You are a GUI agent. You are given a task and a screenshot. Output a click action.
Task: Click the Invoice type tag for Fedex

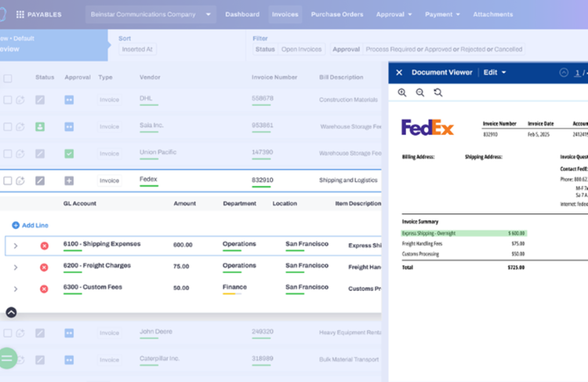pos(109,181)
